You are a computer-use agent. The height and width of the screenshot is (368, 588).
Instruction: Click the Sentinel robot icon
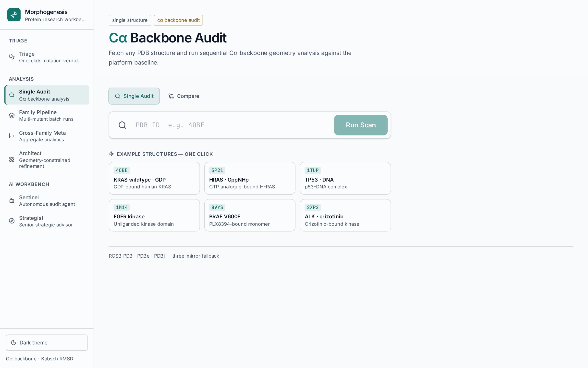point(12,201)
